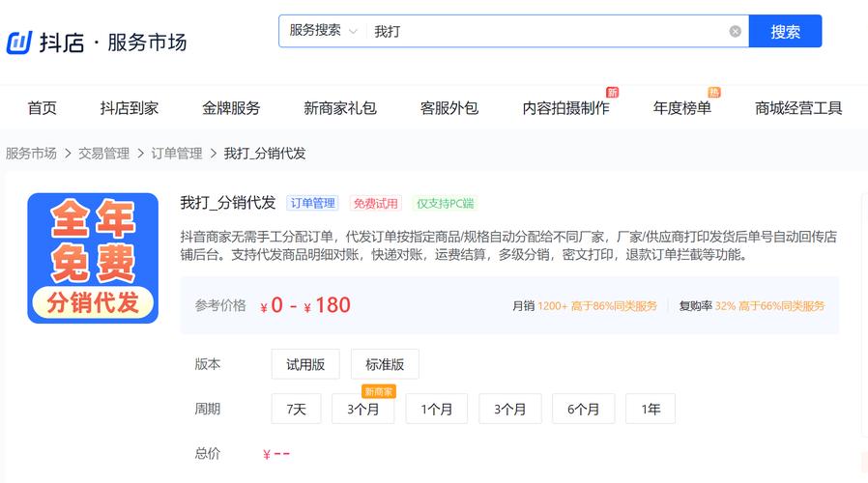Open the 服务搜索 search type dropdown

coord(323,31)
